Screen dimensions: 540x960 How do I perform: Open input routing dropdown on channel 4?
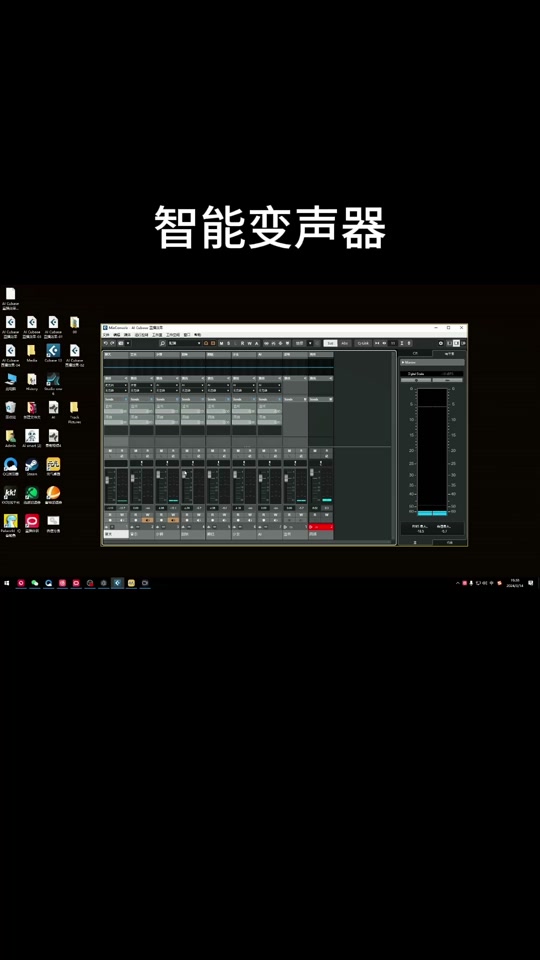pos(193,384)
